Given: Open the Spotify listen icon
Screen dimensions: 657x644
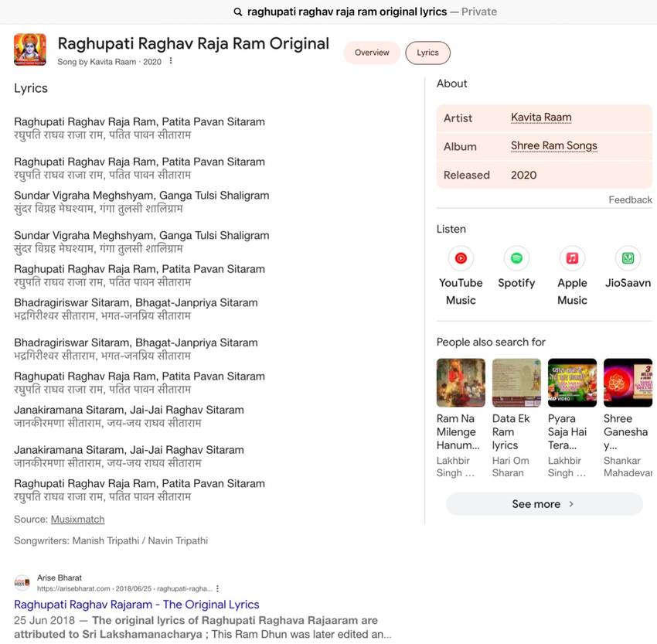Looking at the screenshot, I should (516, 258).
